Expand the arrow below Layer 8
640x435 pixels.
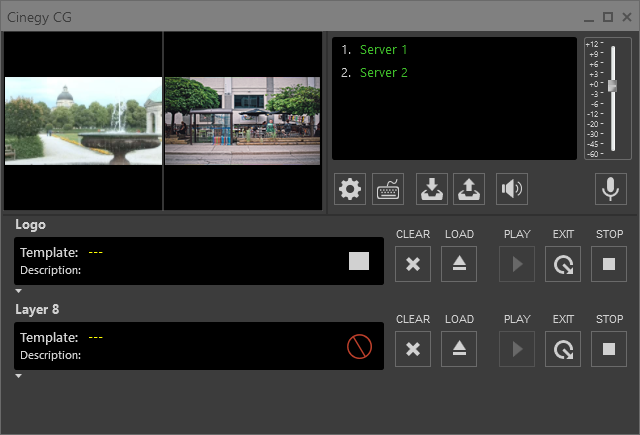point(18,376)
